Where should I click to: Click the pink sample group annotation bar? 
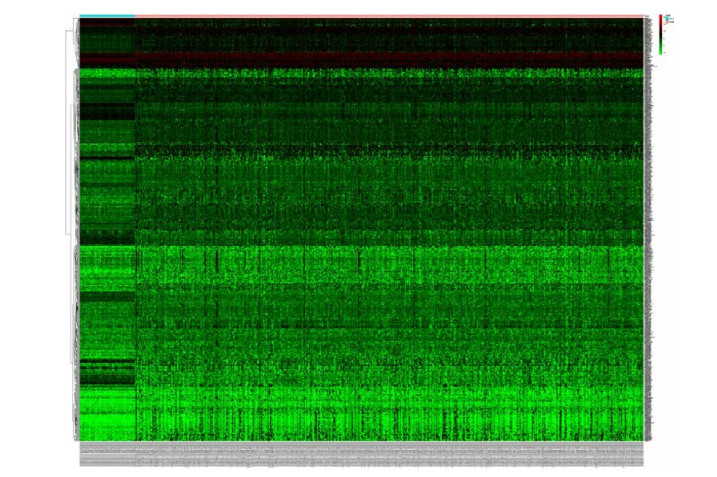(390, 16)
